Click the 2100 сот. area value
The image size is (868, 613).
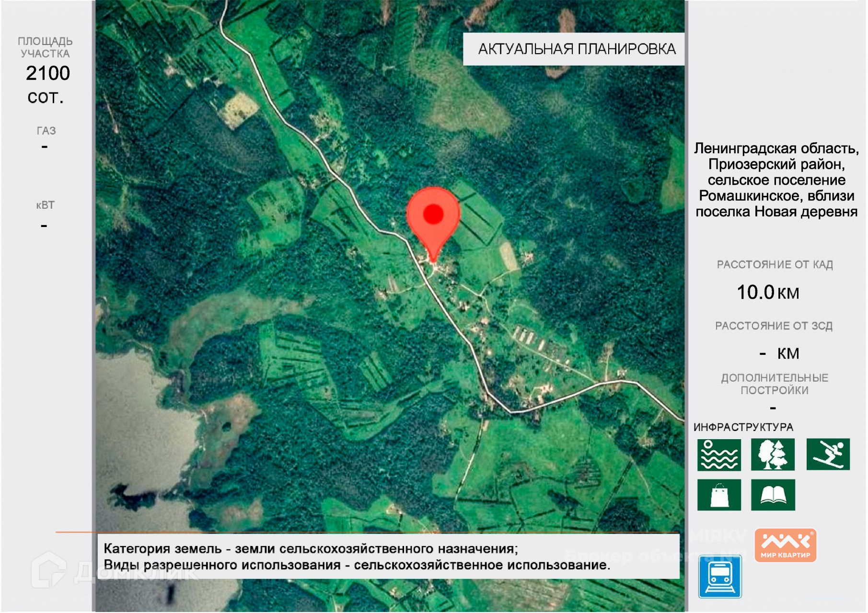[47, 85]
